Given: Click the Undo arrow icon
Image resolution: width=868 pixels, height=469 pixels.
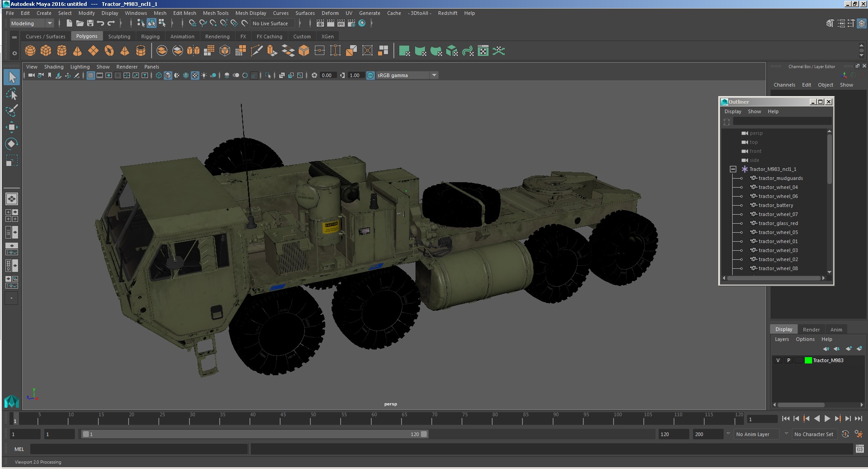Looking at the screenshot, I should pyautogui.click(x=100, y=23).
